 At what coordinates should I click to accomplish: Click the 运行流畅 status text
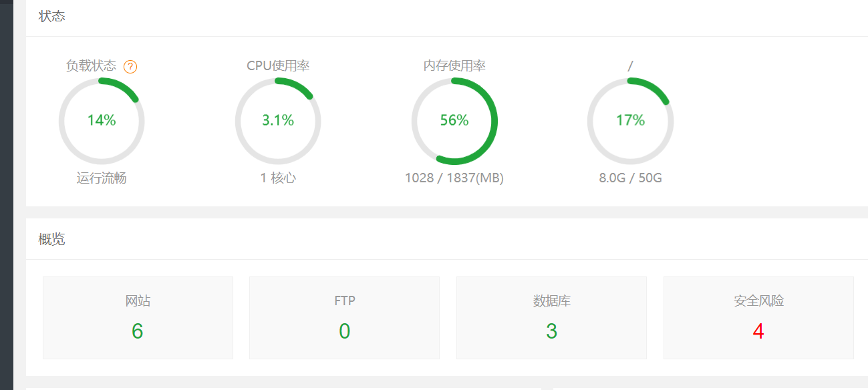(x=102, y=178)
